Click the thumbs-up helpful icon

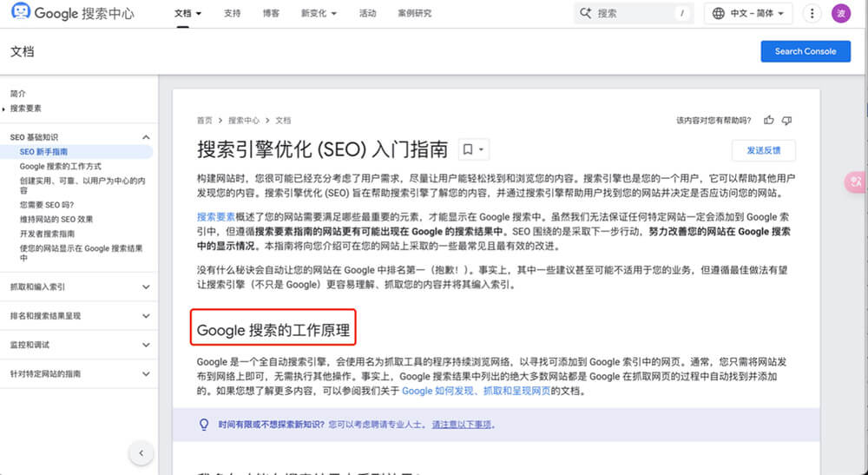[768, 120]
